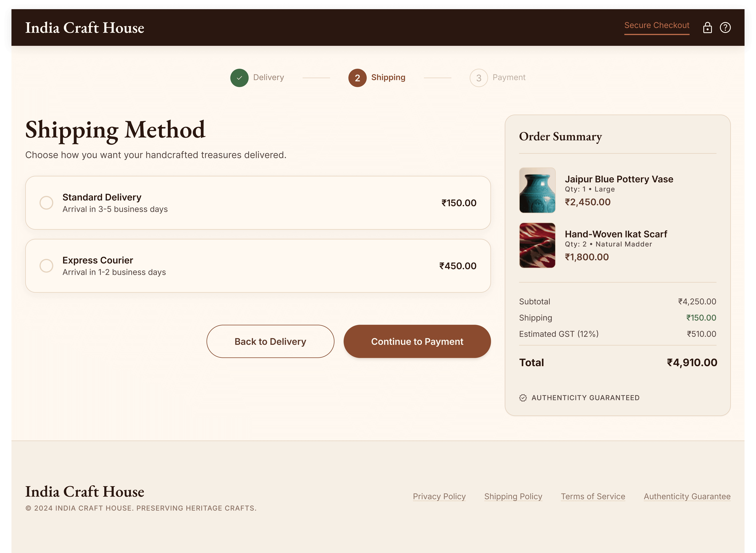Click the AUTHENTICITY GUARANTEED label

pos(585,398)
